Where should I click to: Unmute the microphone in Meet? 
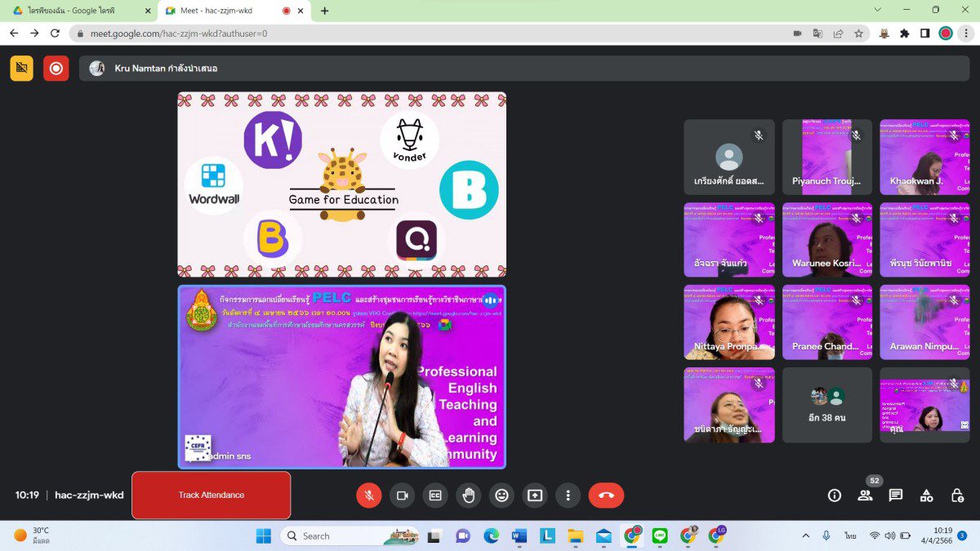(x=369, y=495)
